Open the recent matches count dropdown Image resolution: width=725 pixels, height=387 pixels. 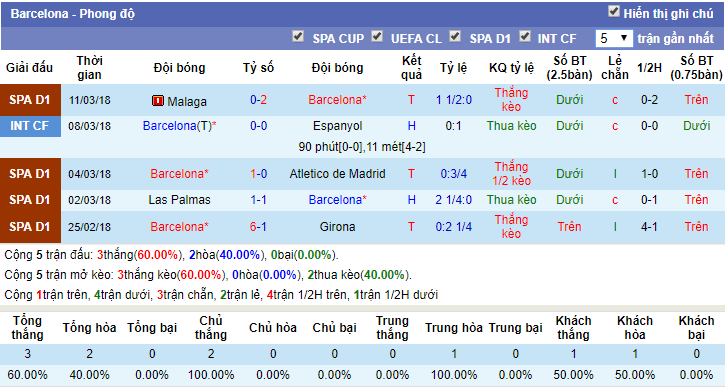click(614, 38)
